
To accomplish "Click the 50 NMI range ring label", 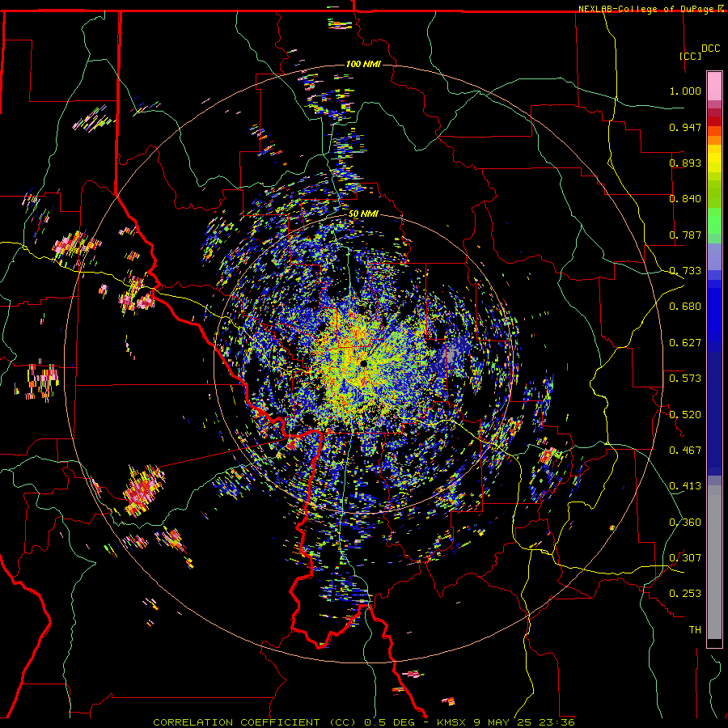I will click(x=363, y=214).
